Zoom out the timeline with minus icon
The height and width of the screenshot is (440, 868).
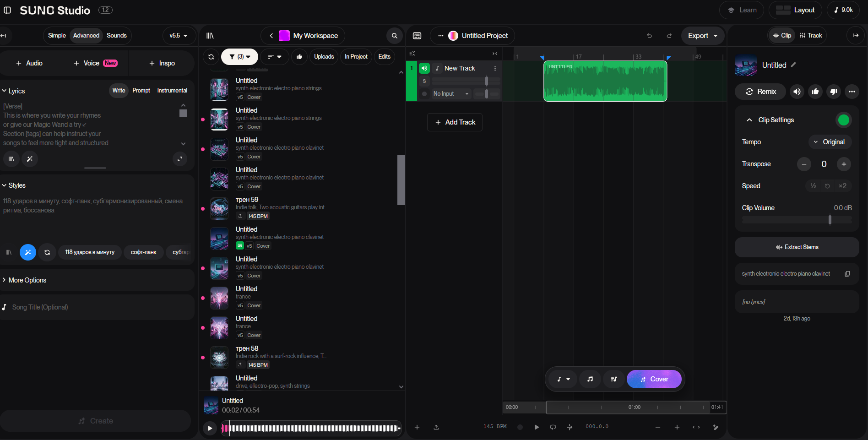658,427
